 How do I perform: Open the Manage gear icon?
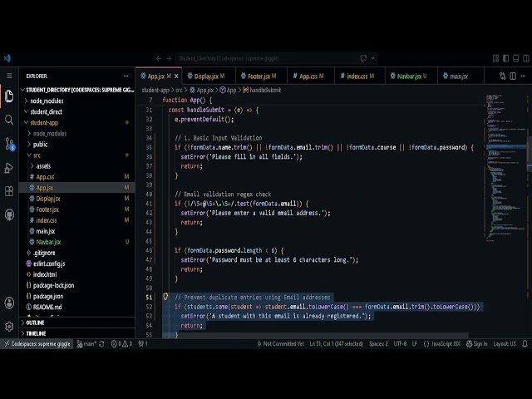tap(9, 327)
